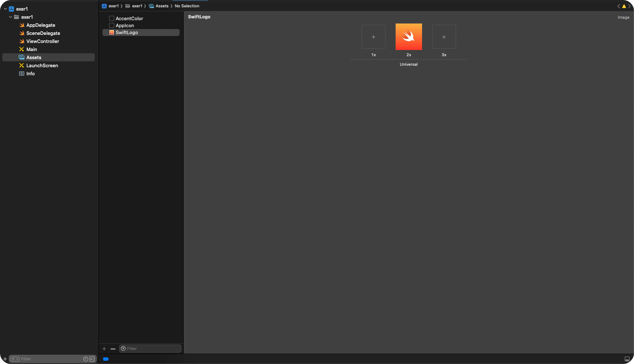Click the blue breakpoint tag icon

[106, 359]
